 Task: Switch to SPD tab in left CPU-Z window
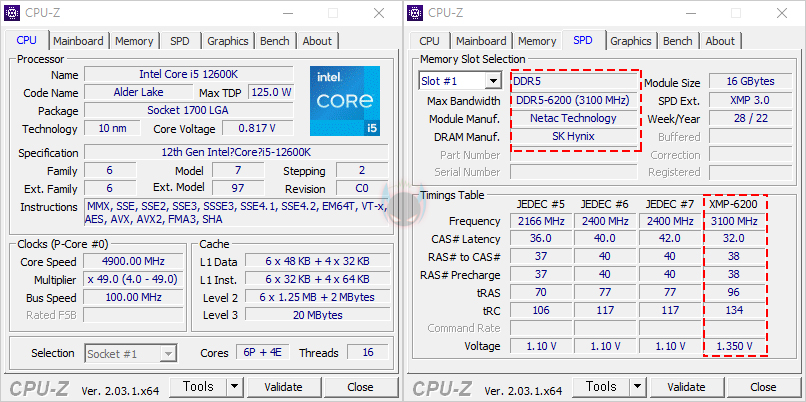[x=179, y=41]
